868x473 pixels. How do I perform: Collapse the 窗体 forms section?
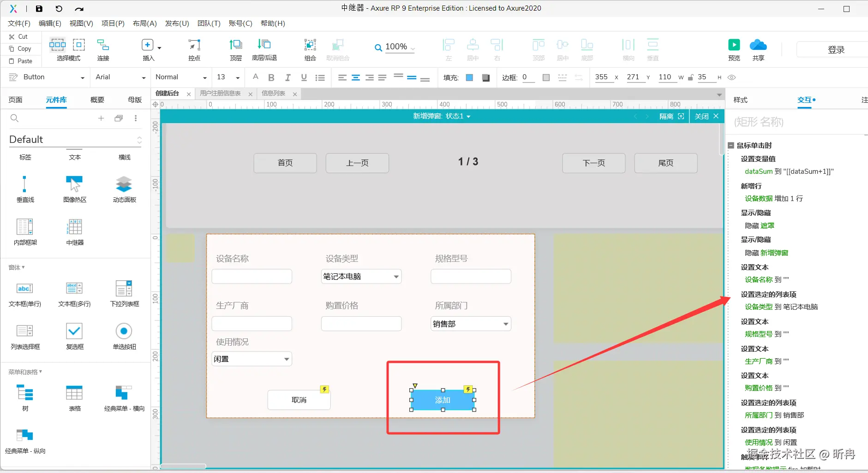(17, 267)
